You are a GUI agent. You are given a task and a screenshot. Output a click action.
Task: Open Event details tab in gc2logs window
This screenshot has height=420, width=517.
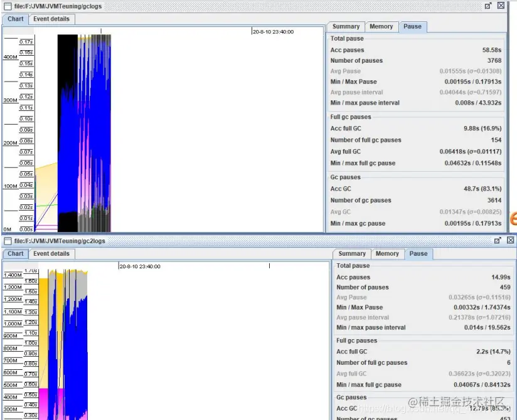(x=51, y=254)
